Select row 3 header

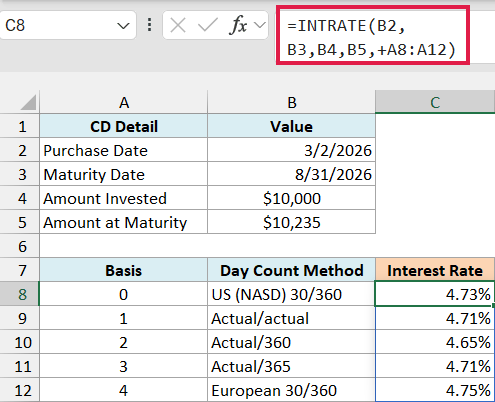(x=20, y=174)
